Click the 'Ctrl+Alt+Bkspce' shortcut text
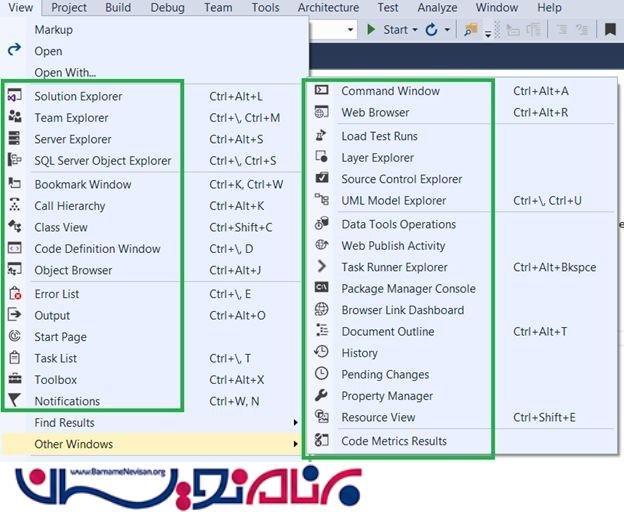624x512 pixels. pyautogui.click(x=555, y=267)
